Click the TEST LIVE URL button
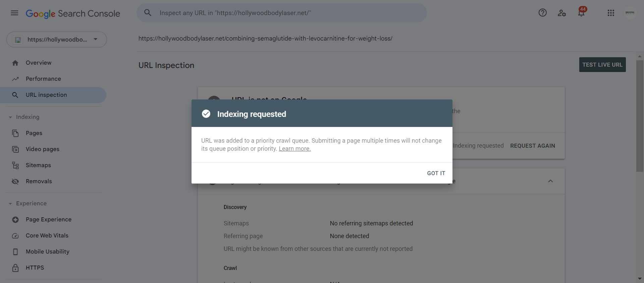Image resolution: width=644 pixels, height=283 pixels. [x=602, y=65]
